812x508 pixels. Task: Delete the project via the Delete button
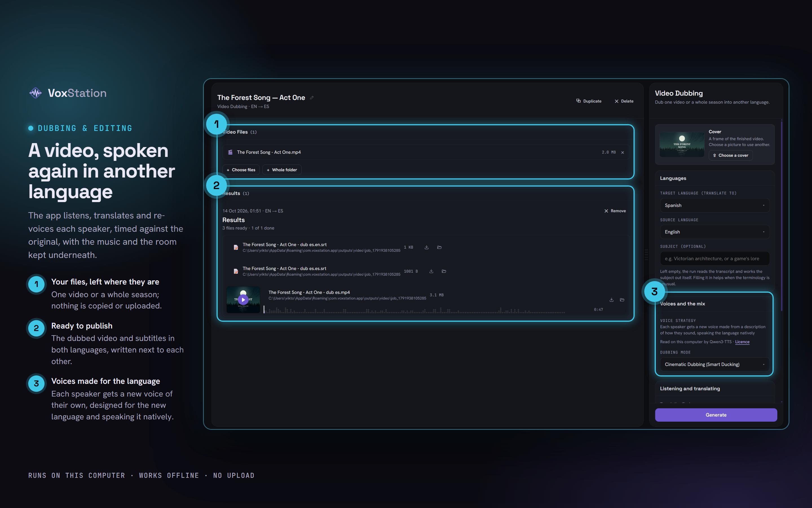click(x=624, y=101)
